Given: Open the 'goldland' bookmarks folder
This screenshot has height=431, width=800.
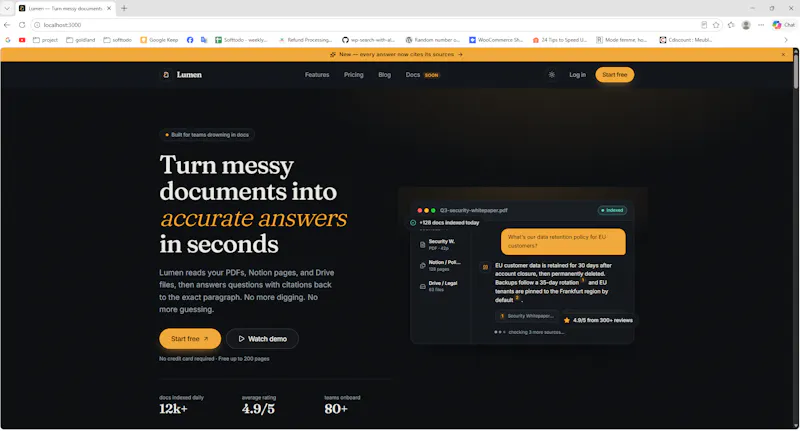Looking at the screenshot, I should point(81,40).
